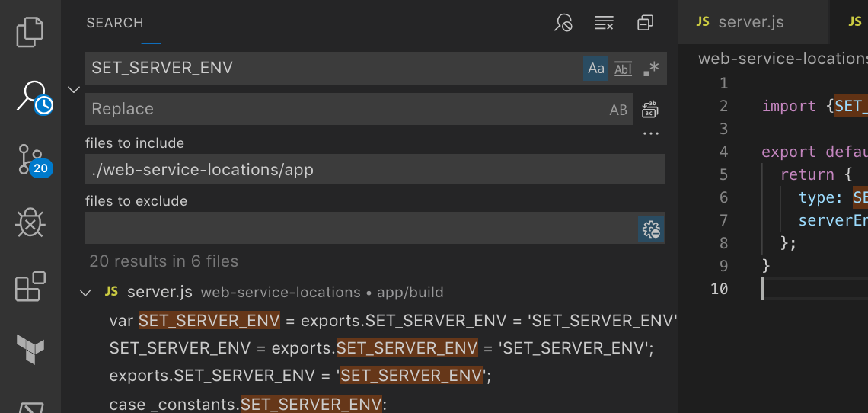This screenshot has height=413, width=868.
Task: Toggle Match Case option
Action: click(x=595, y=69)
